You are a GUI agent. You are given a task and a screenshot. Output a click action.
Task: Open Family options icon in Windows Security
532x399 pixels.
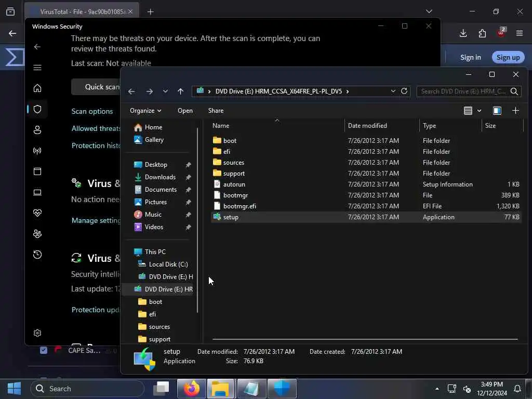[37, 234]
